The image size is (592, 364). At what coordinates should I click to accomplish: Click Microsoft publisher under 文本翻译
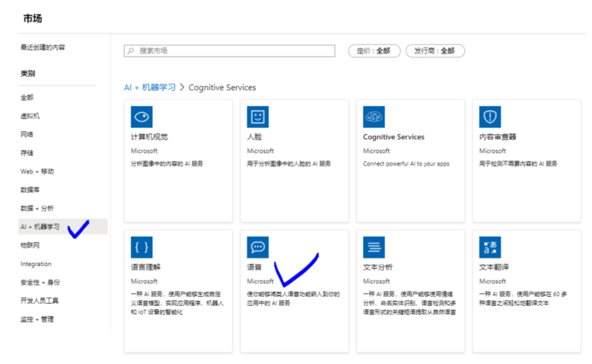(x=492, y=281)
